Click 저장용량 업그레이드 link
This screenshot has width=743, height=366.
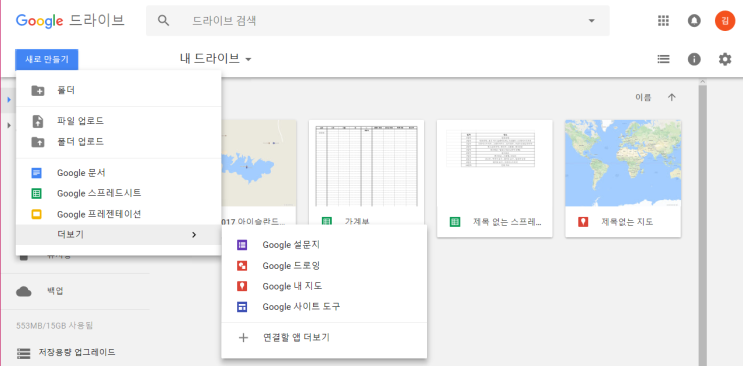click(77, 352)
